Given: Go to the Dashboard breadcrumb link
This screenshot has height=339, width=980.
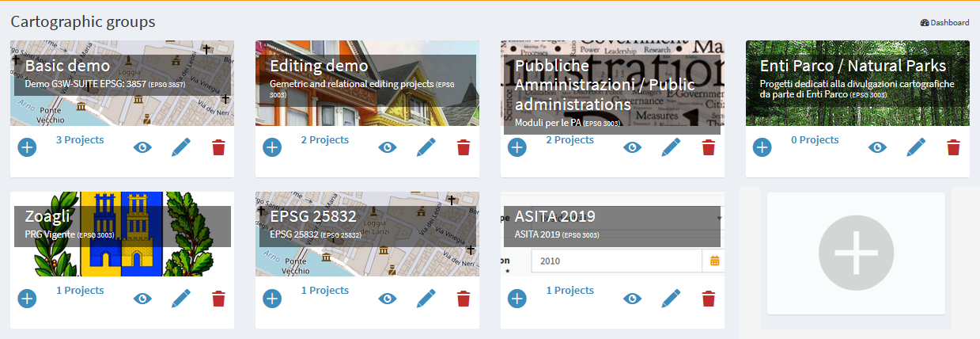Looking at the screenshot, I should tap(944, 23).
